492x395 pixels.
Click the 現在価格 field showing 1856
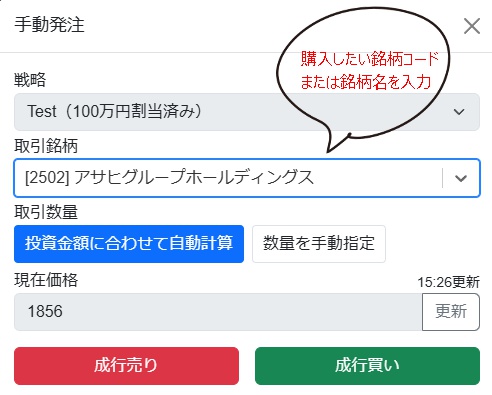(218, 312)
